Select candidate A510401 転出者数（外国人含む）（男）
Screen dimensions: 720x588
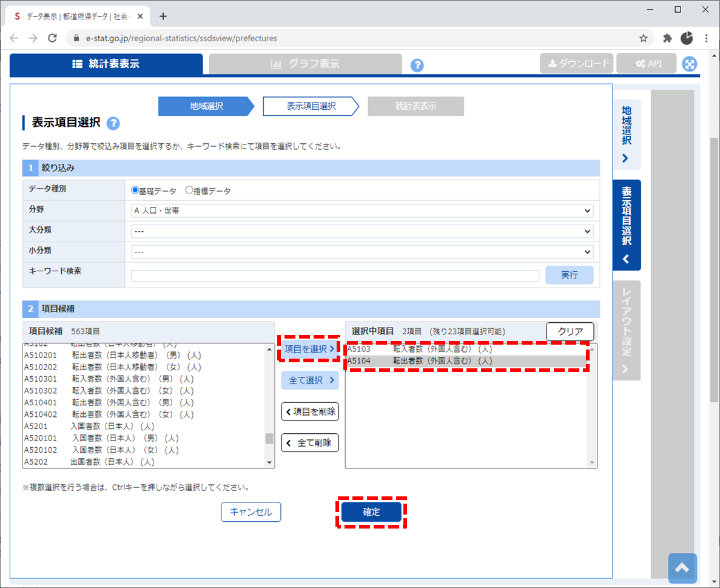coord(144,402)
